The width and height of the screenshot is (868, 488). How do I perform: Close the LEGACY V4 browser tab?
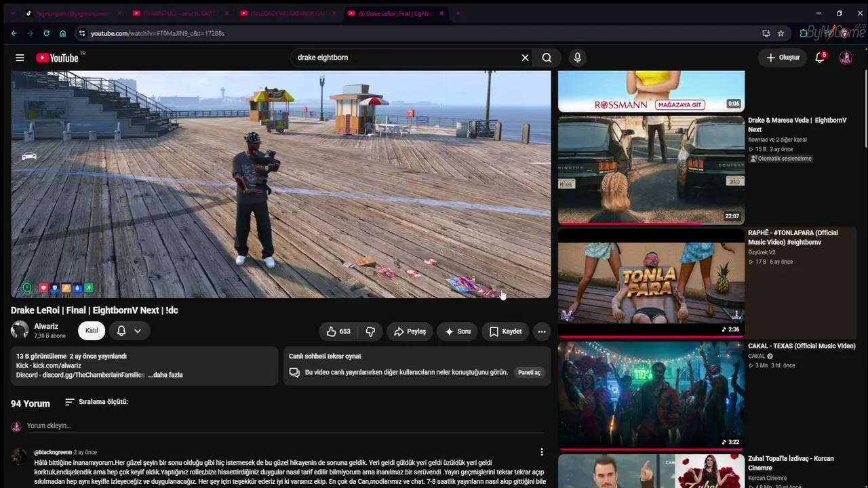pyautogui.click(x=334, y=14)
